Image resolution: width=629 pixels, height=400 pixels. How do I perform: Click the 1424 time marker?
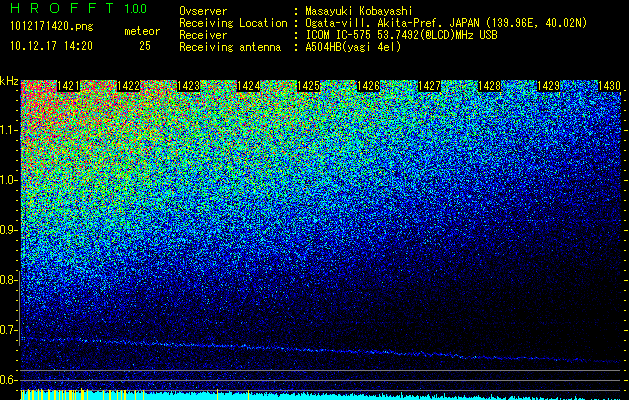pos(249,86)
